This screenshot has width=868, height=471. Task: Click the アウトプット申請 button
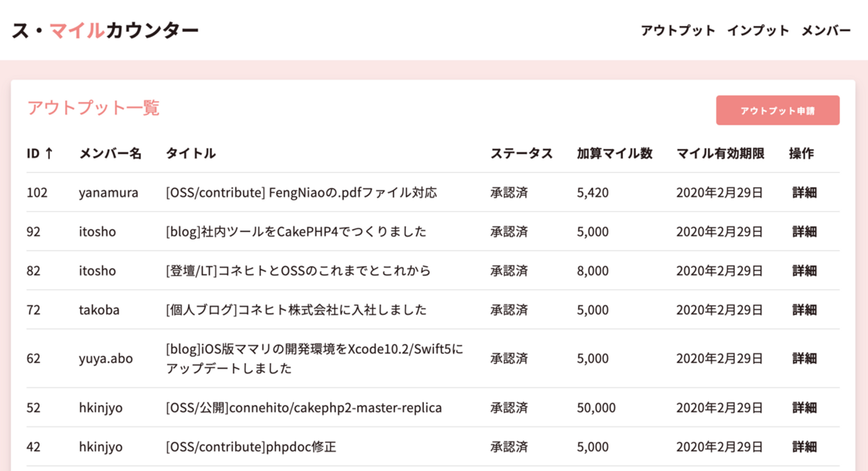point(777,110)
